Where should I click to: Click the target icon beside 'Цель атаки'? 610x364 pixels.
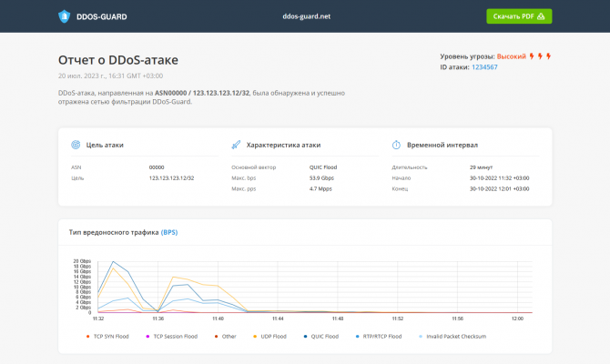pyautogui.click(x=76, y=145)
